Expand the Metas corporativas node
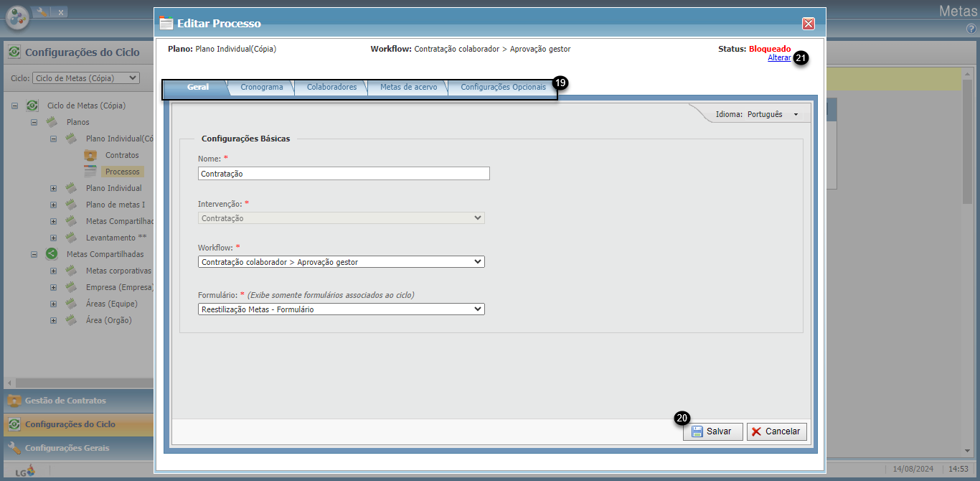Screen dimensions: 980x481 [x=53, y=271]
